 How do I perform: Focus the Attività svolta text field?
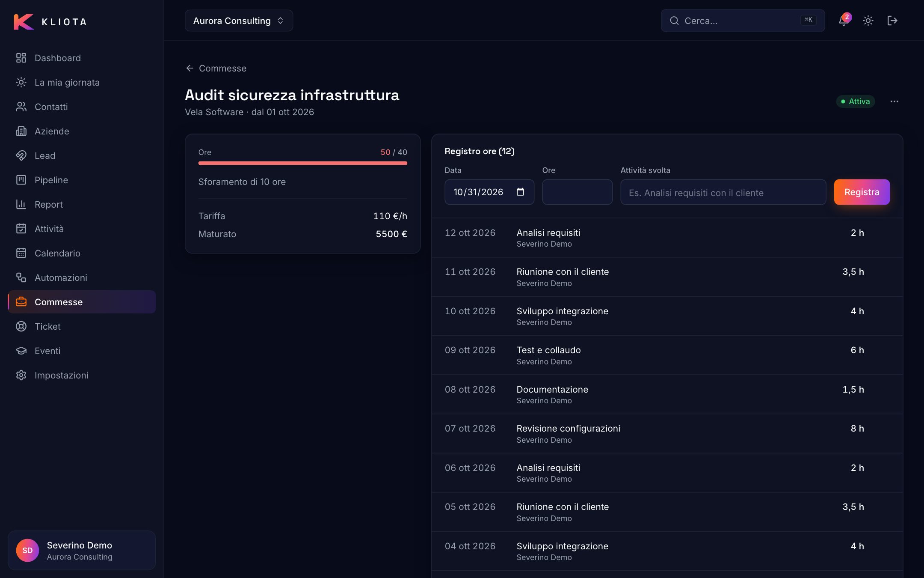[x=723, y=192]
